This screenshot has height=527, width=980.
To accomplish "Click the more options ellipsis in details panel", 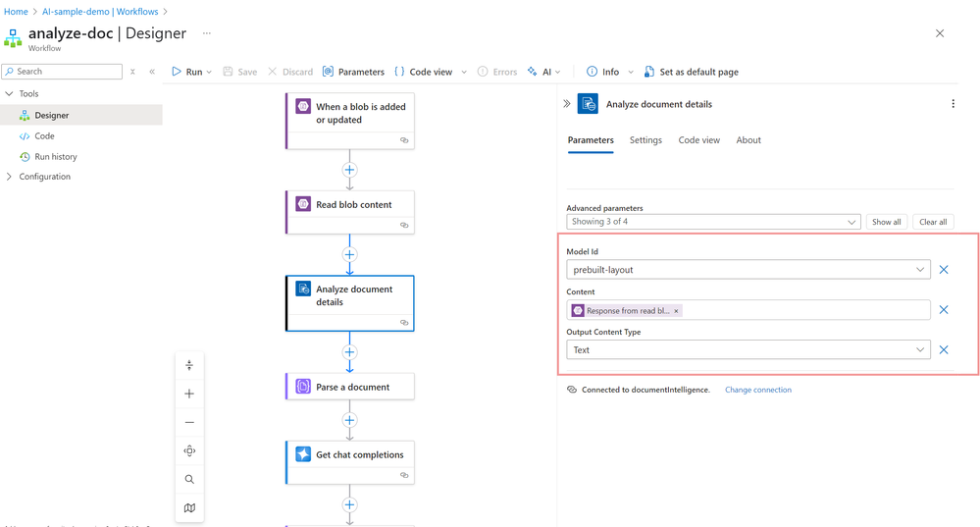I will click(x=954, y=104).
